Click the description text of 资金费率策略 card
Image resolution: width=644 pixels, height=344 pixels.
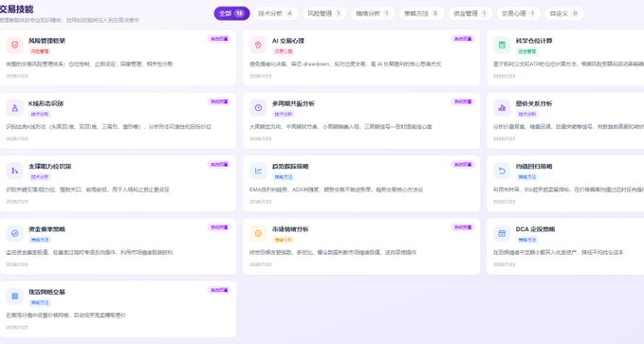pyautogui.click(x=89, y=252)
